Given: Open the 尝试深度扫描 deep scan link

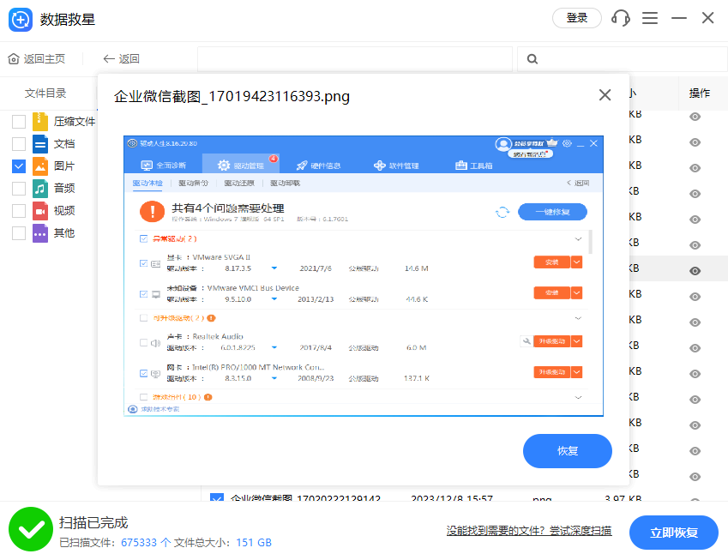Looking at the screenshot, I should pos(581,531).
